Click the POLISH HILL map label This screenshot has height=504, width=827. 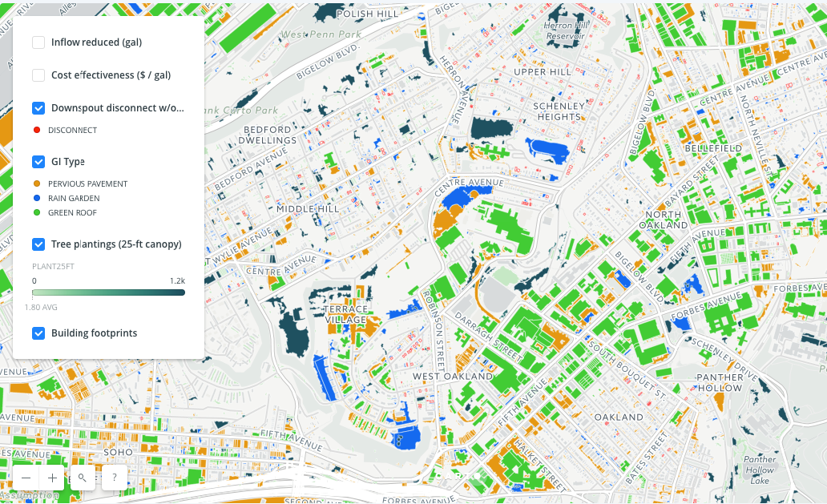click(367, 14)
